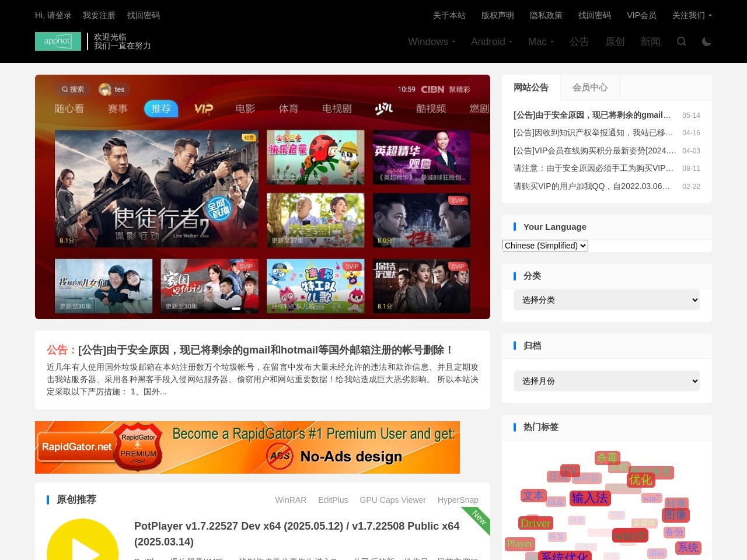This screenshot has height=560, width=747.
Task: Open the gmail announcement dated 05-14
Action: (592, 115)
